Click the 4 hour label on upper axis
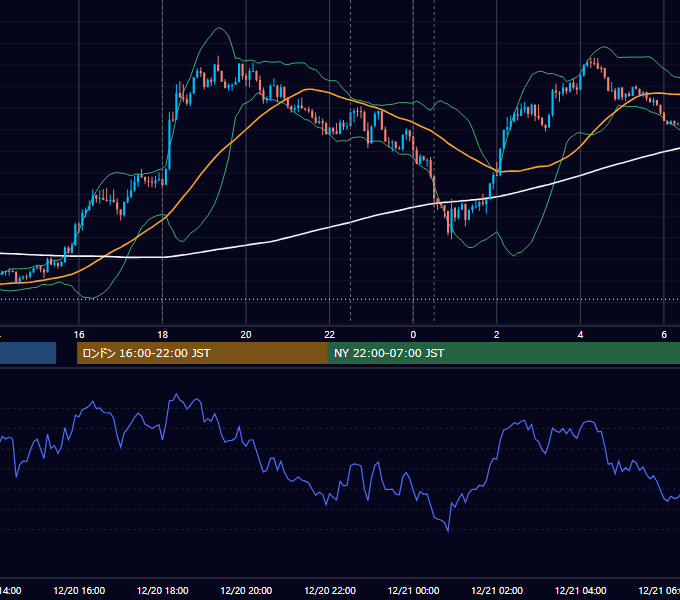Viewport: 680px width, 600px height. (x=580, y=335)
